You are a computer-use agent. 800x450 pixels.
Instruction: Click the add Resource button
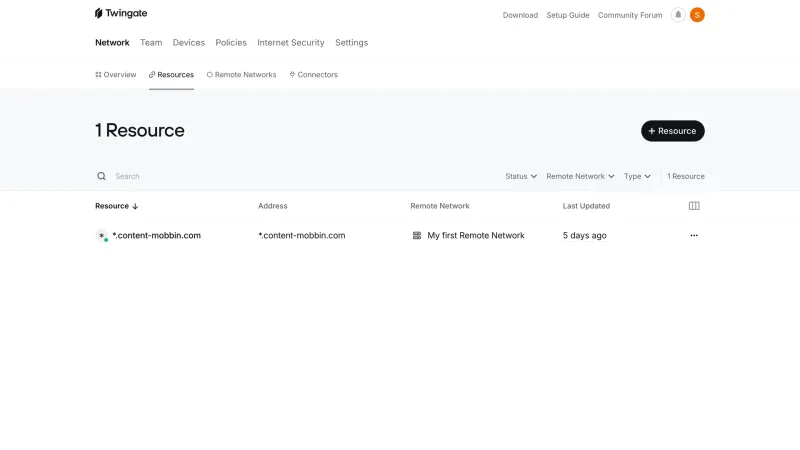(672, 131)
